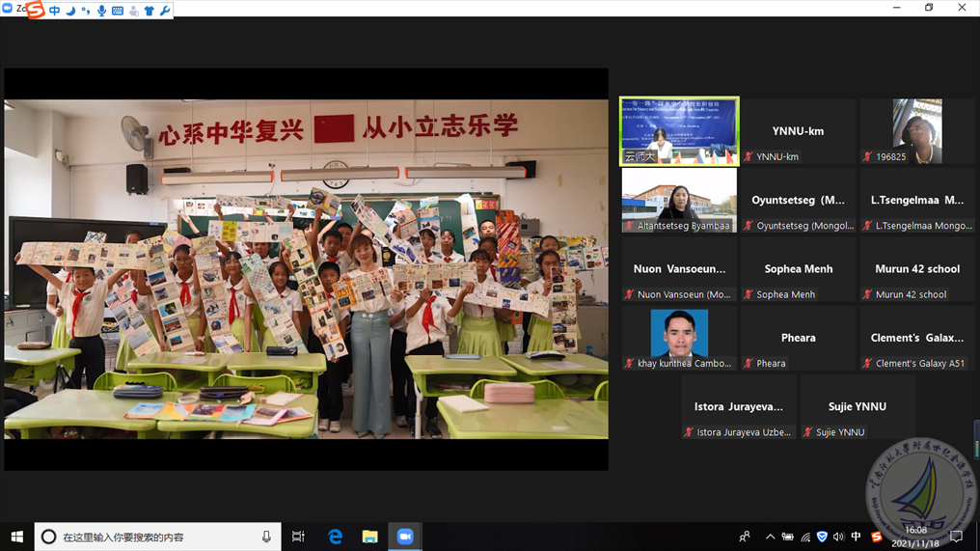Select the Altantsetseg Byambaa video tile
Screen dimensions: 980x551
click(x=679, y=200)
